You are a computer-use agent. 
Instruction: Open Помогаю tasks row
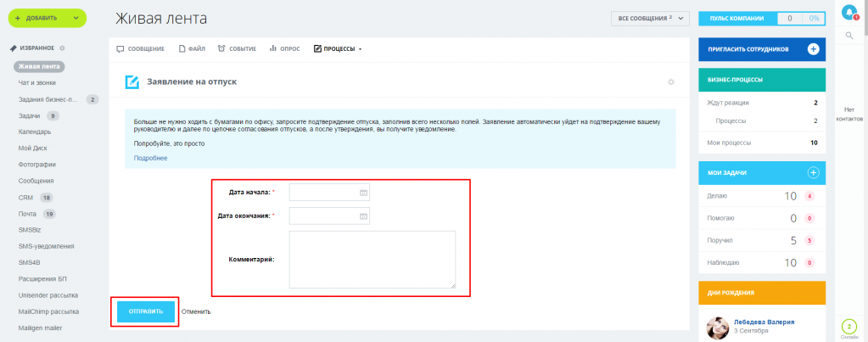tap(762, 218)
